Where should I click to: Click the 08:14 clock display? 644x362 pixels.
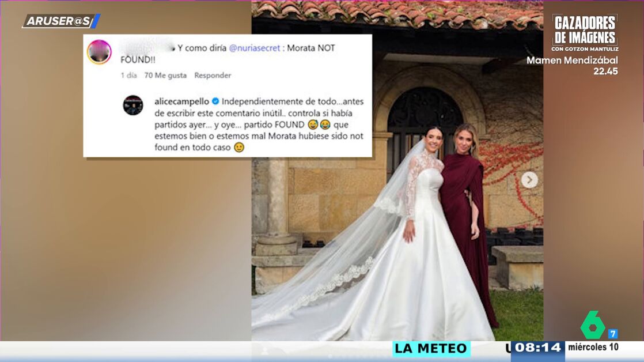(538, 348)
